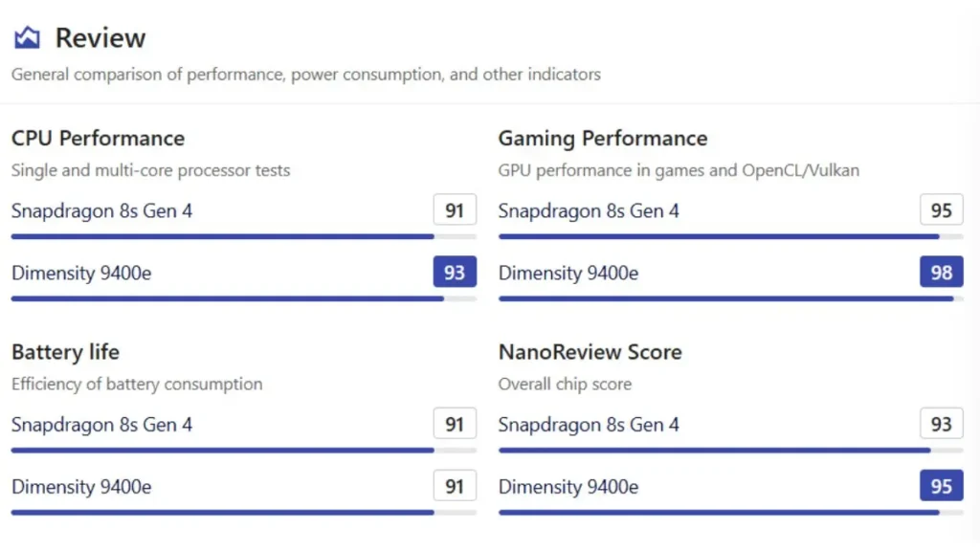Click the Snapdragon CPU score badge 91
The width and height of the screenshot is (980, 551).
pos(455,210)
